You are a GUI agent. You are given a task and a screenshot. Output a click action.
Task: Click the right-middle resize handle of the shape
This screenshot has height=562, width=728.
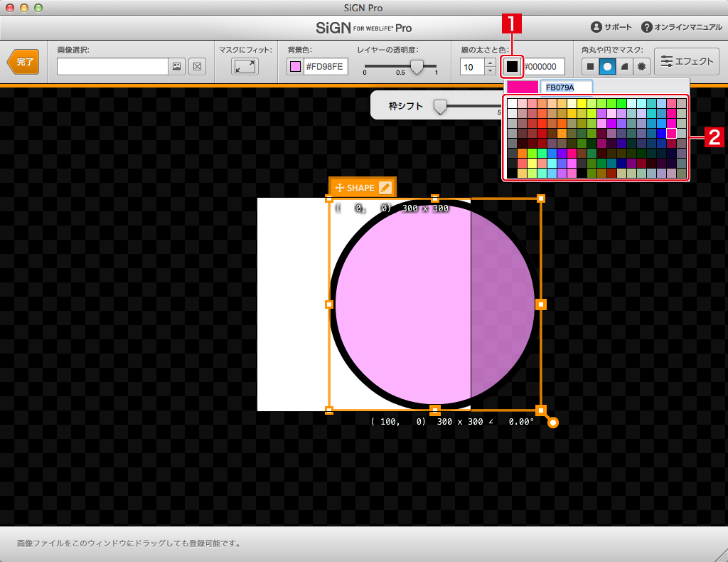[x=541, y=304]
